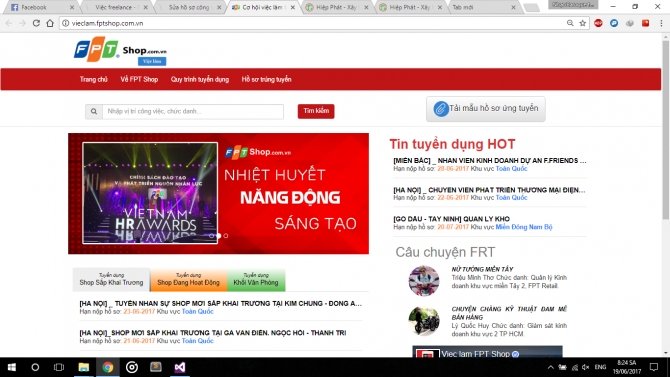Click the motorbike story avatar thumbnail
The width and height of the screenshot is (670, 377).
point(423,321)
